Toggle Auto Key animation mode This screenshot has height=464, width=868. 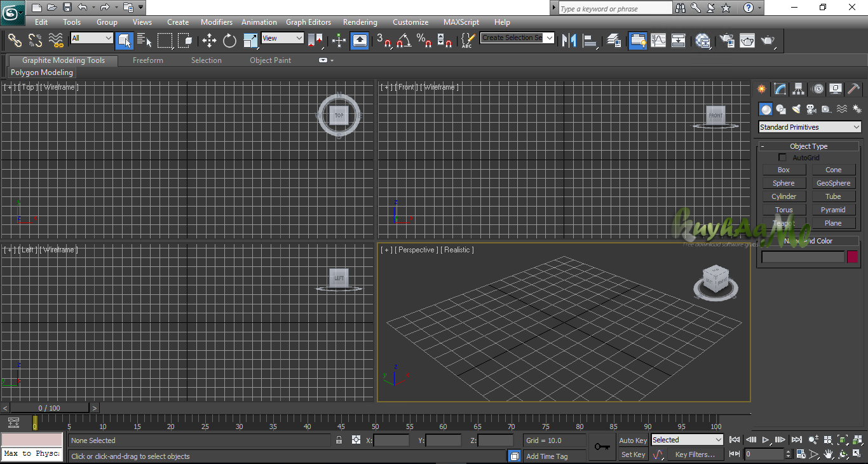click(x=633, y=440)
